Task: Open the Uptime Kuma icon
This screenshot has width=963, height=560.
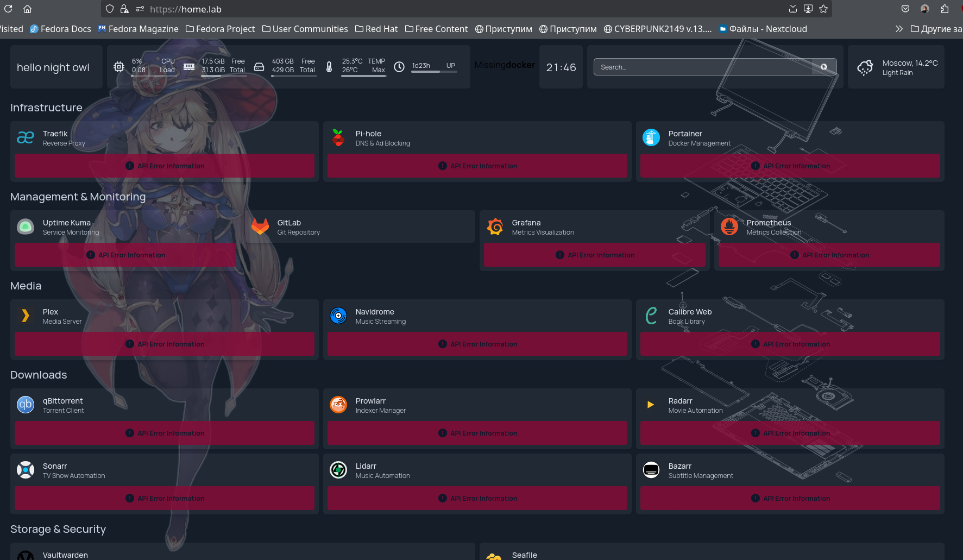Action: click(26, 227)
